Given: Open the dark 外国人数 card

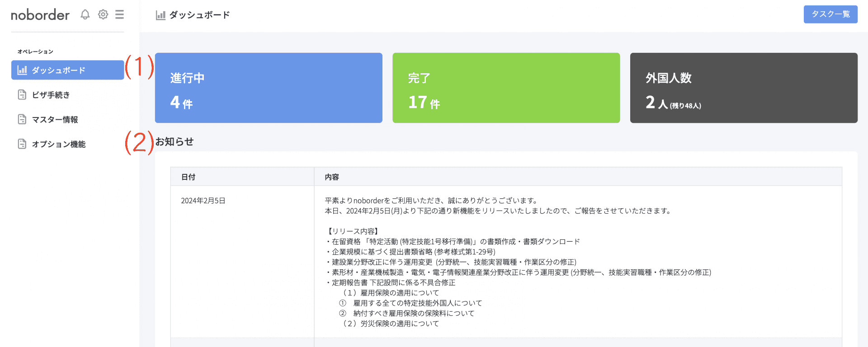Looking at the screenshot, I should [743, 88].
